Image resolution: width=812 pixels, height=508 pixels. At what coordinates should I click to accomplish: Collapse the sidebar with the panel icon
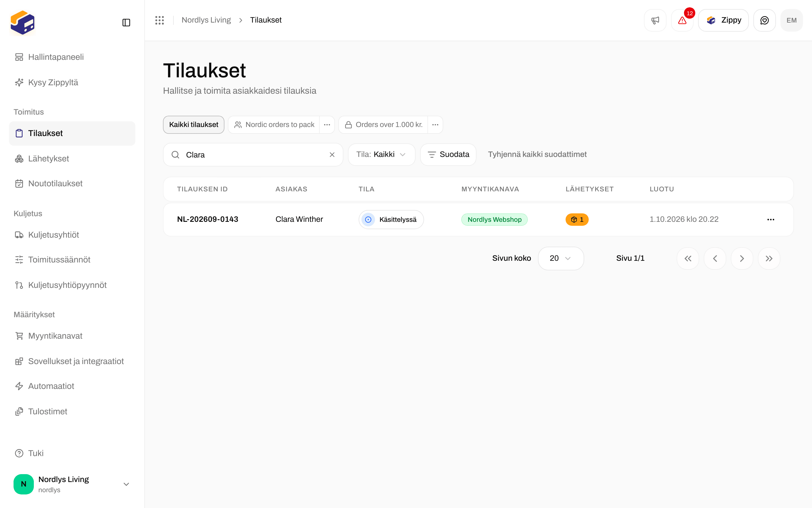126,23
